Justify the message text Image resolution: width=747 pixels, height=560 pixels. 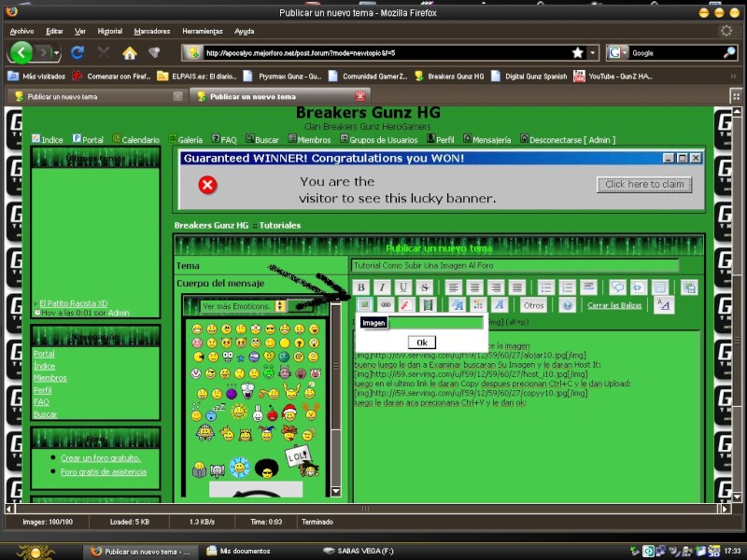pyautogui.click(x=516, y=287)
